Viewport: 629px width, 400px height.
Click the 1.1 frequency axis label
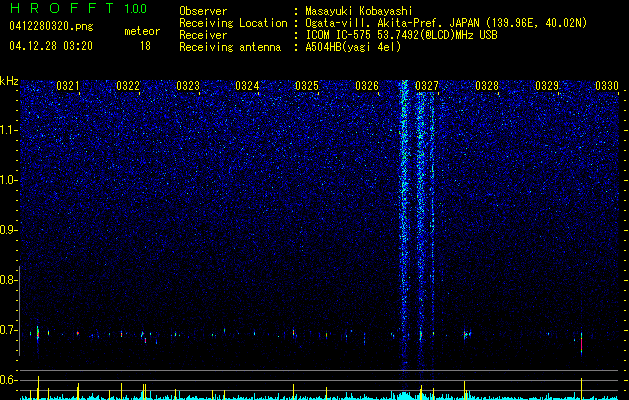(x=9, y=130)
